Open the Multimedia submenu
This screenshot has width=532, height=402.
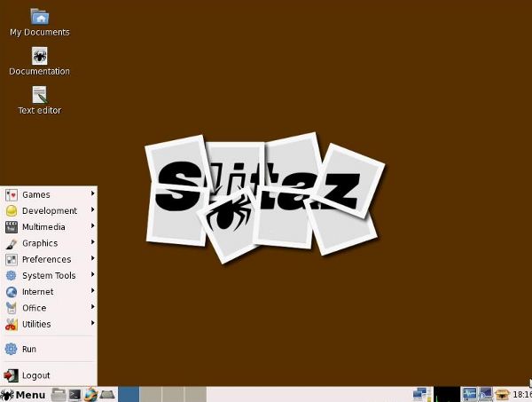tap(49, 227)
